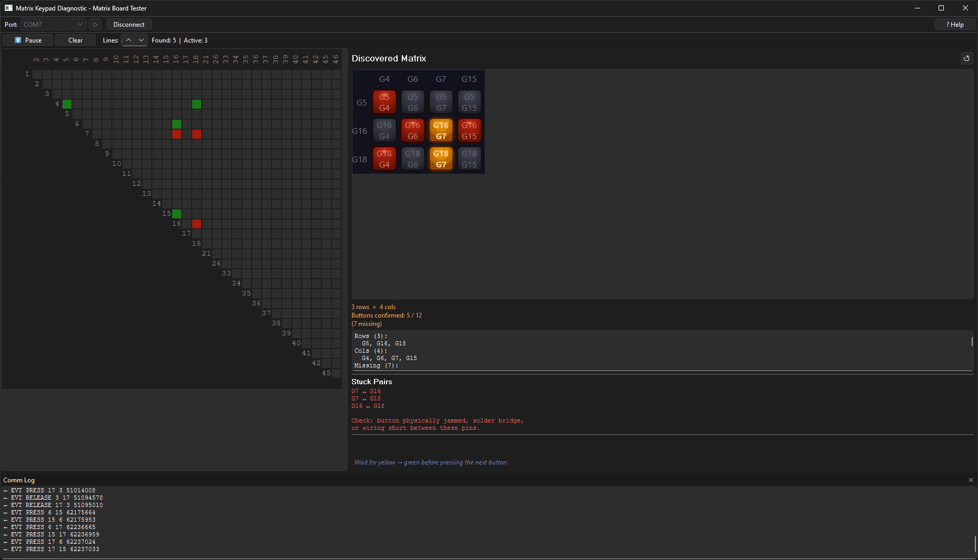Click the red cell at row 7 column 18
Screen dimensions: 978x560
pos(196,134)
